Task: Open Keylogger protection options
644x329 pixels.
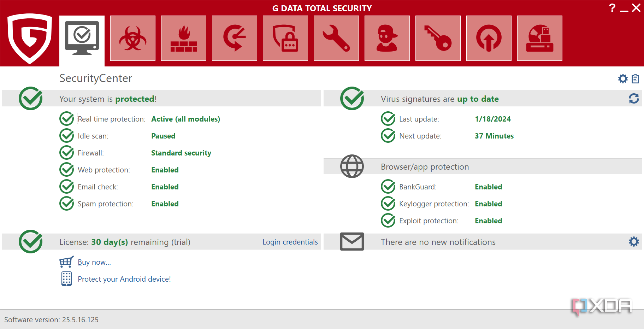Action: tap(434, 204)
